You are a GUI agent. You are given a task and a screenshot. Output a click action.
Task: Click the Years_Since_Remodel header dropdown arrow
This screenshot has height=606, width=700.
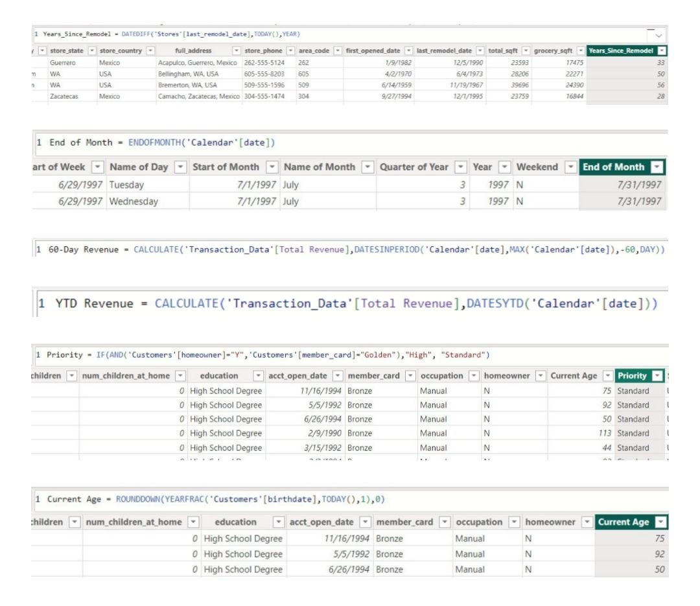pyautogui.click(x=661, y=51)
